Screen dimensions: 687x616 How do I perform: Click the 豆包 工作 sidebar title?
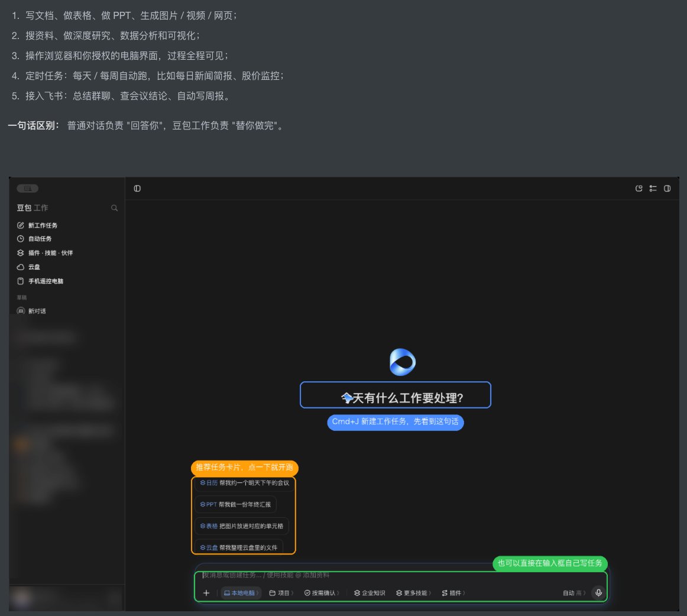[x=33, y=208]
